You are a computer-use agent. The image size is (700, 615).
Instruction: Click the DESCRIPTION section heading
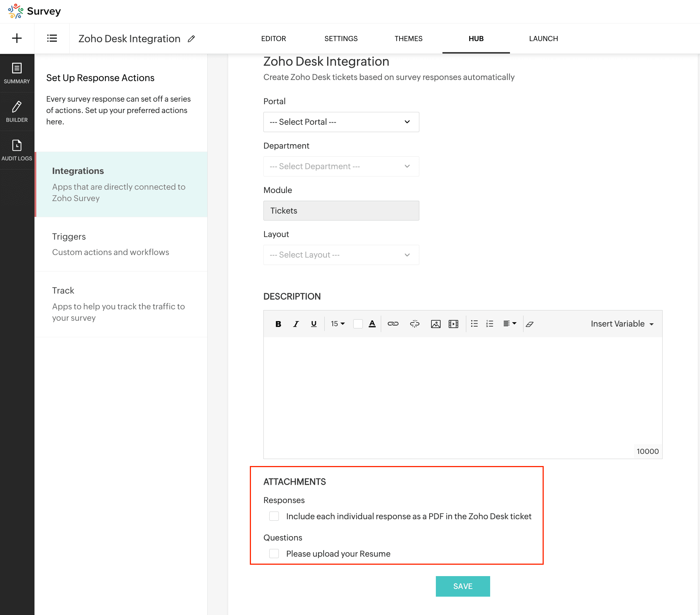pos(292,296)
